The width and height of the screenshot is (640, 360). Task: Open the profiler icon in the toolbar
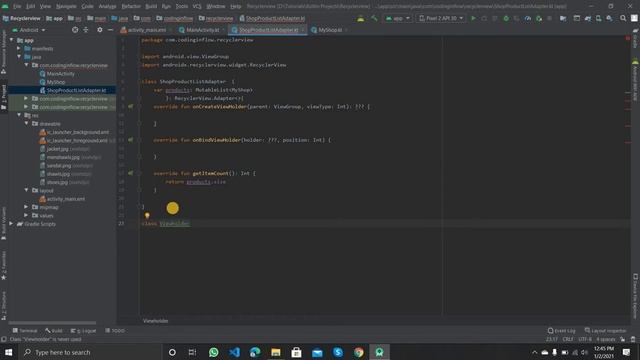pos(528,18)
